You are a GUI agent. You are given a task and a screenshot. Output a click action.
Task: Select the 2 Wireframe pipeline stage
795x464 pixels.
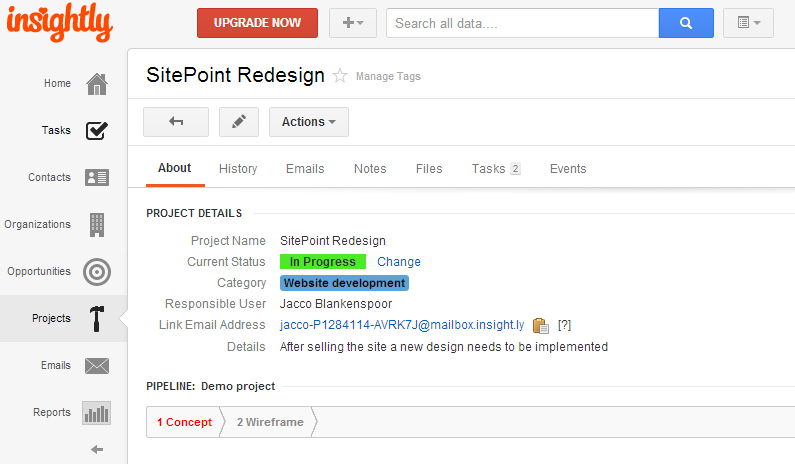270,422
